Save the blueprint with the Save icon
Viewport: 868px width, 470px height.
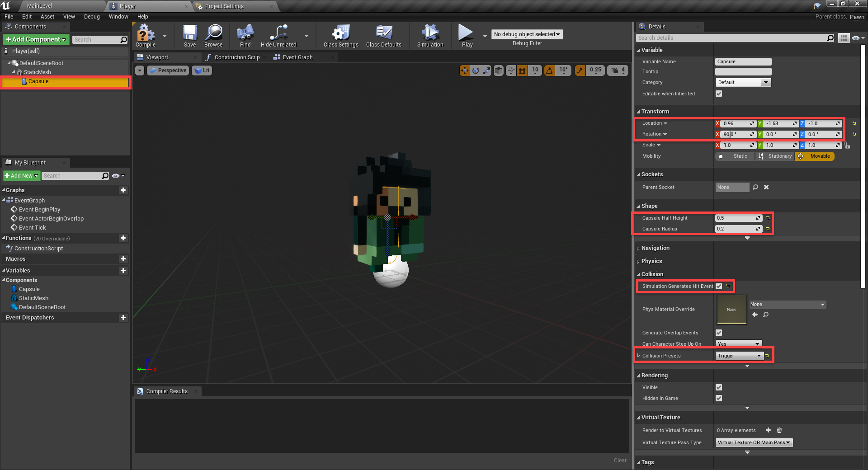tap(190, 36)
